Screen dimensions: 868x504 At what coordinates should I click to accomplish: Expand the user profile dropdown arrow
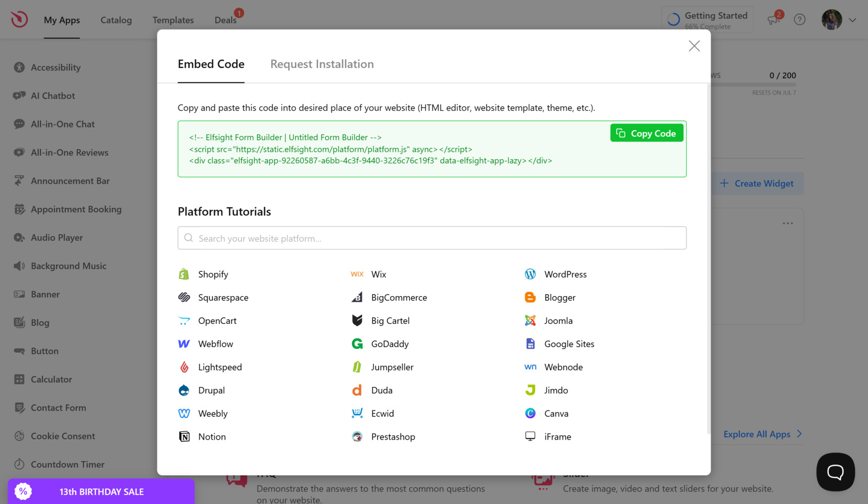coord(852,20)
